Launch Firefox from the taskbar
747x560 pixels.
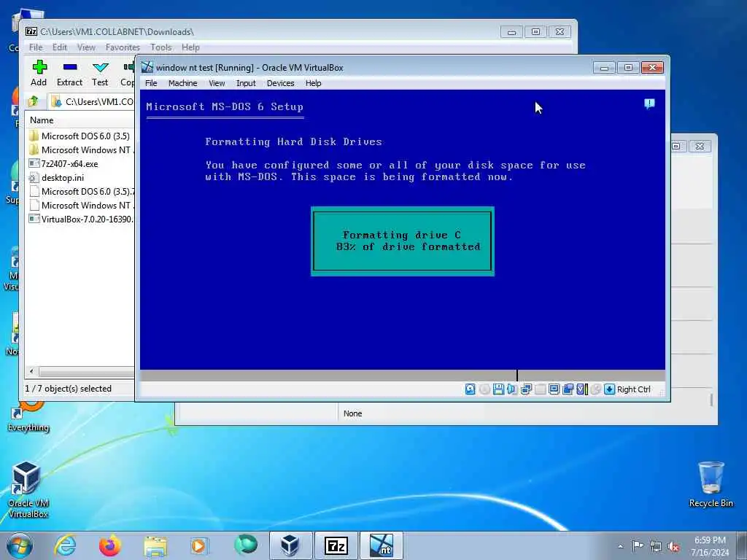[x=109, y=545]
